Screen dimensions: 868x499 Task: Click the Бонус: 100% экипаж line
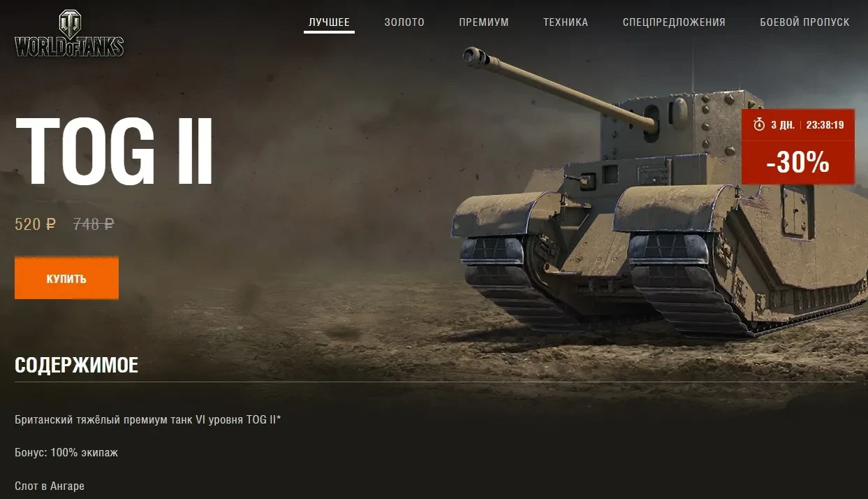[x=66, y=453]
